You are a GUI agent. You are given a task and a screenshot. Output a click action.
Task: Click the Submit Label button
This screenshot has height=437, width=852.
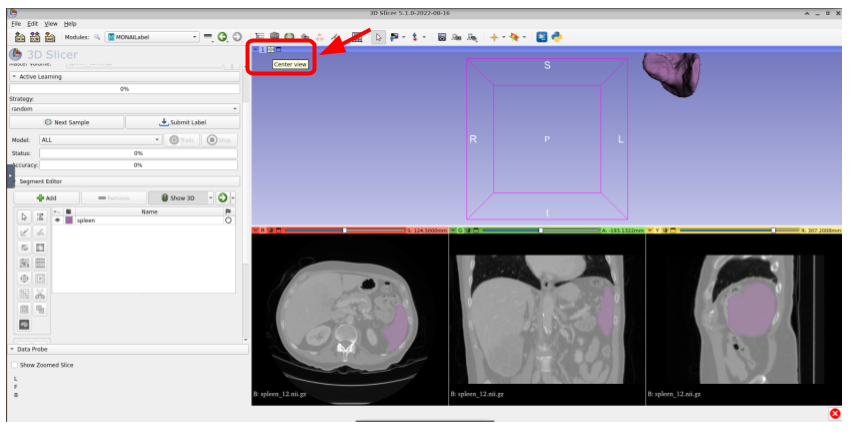(x=182, y=122)
